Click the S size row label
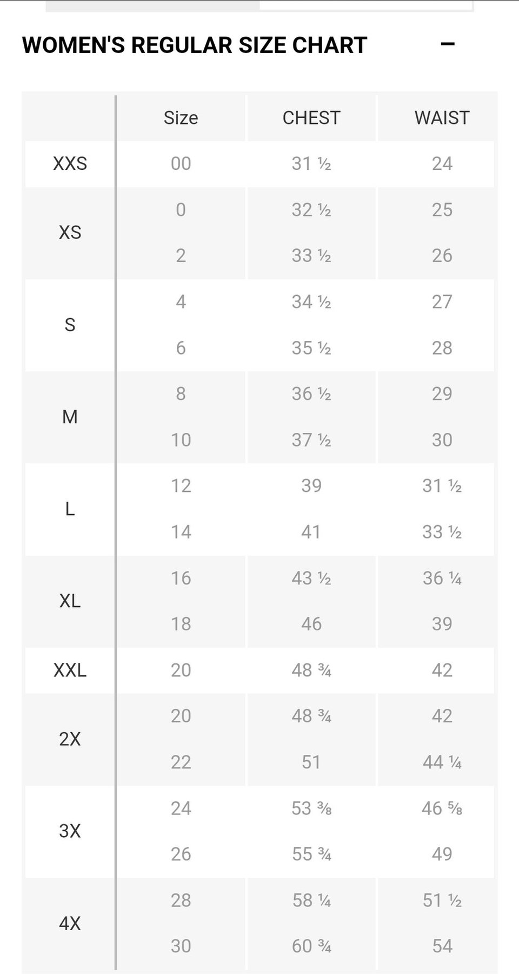Viewport: 519px width, 980px height. pos(70,325)
